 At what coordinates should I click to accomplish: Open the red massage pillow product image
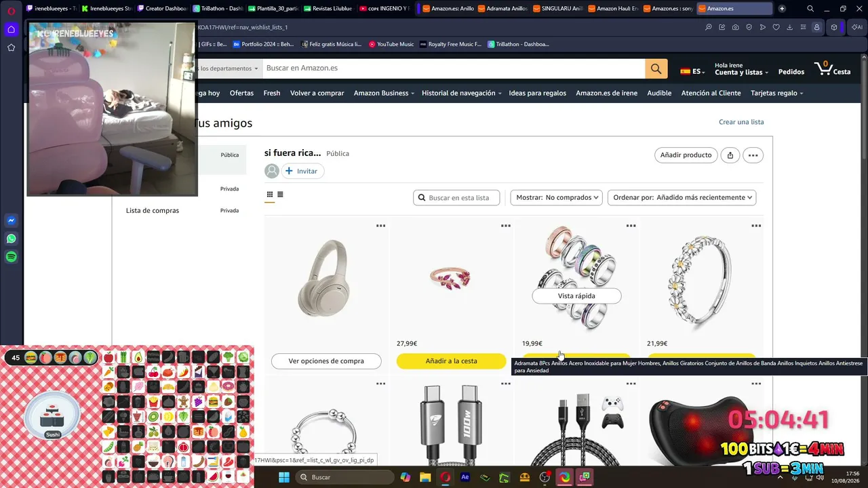click(x=702, y=428)
